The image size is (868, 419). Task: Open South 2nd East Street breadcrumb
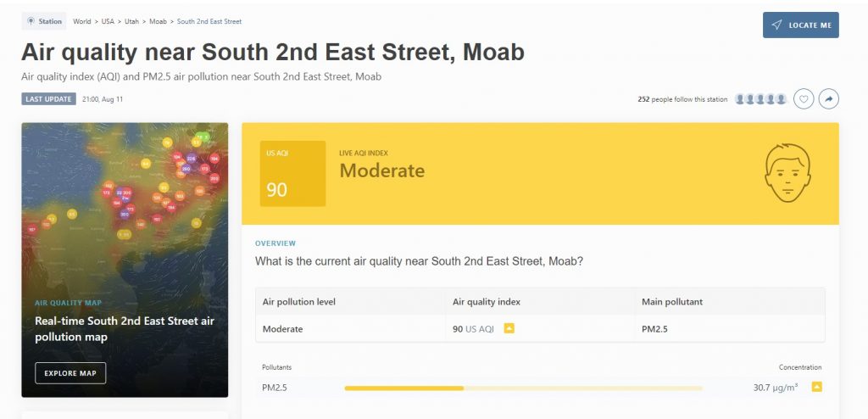pyautogui.click(x=209, y=21)
